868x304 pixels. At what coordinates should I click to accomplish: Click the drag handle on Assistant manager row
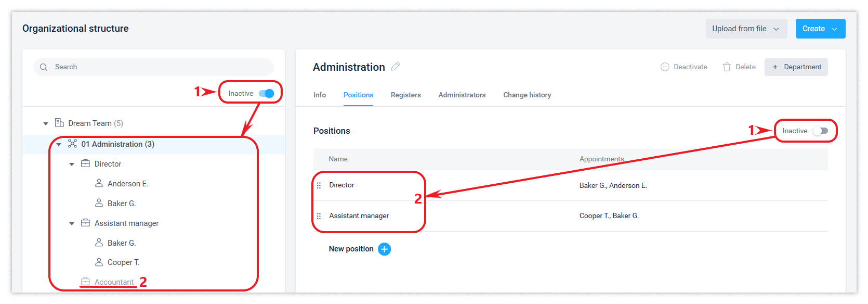click(x=319, y=216)
